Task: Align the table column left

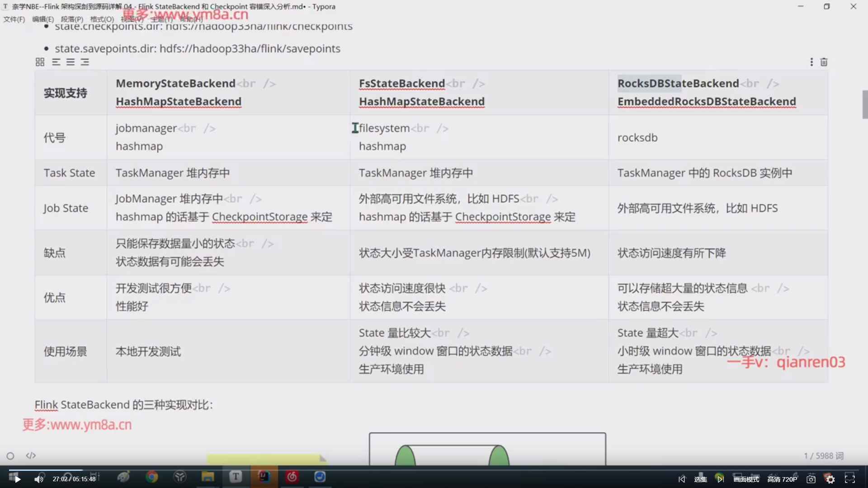Action: point(56,62)
